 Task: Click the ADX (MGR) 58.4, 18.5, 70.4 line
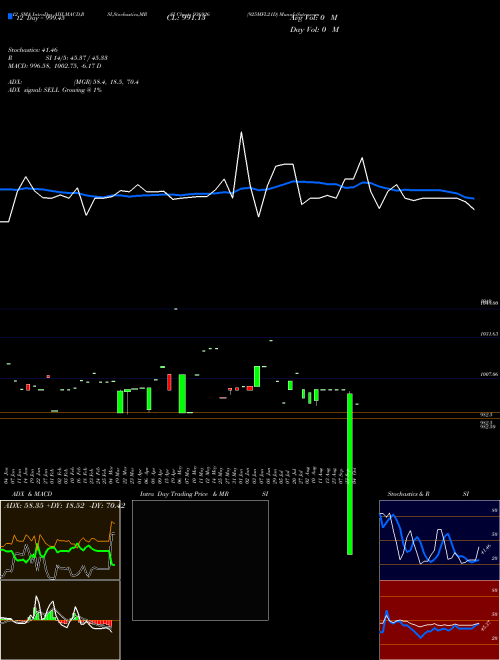73,82
